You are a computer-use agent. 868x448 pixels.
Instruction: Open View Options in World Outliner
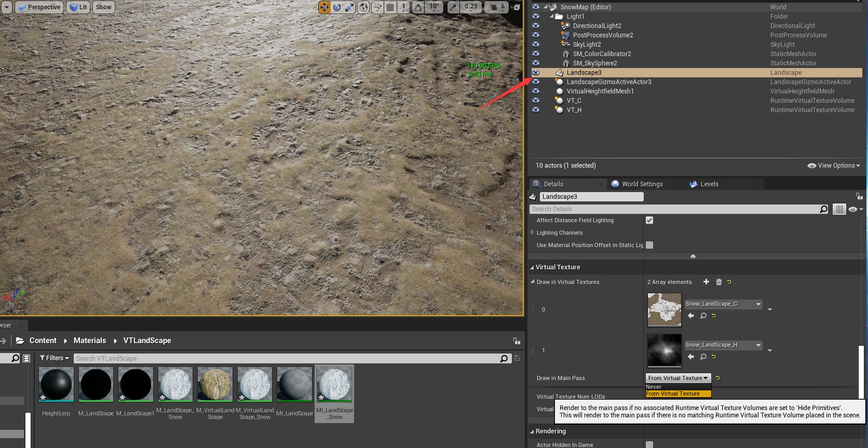pos(834,166)
